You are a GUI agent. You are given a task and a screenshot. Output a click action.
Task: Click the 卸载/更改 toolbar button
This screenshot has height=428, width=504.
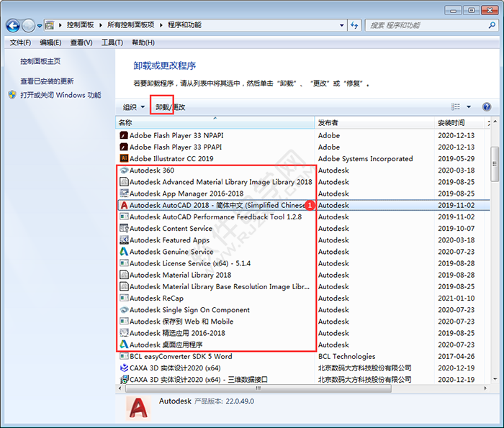click(170, 107)
